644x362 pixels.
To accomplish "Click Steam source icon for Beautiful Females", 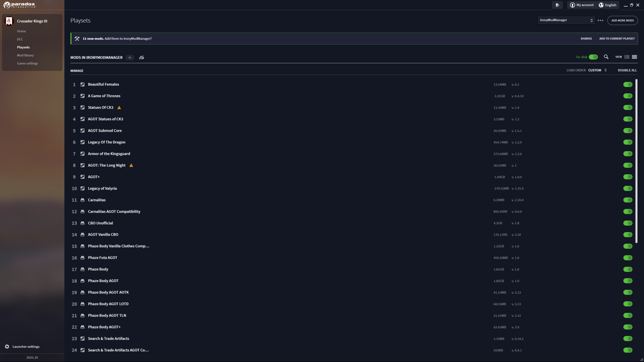I will (x=83, y=84).
